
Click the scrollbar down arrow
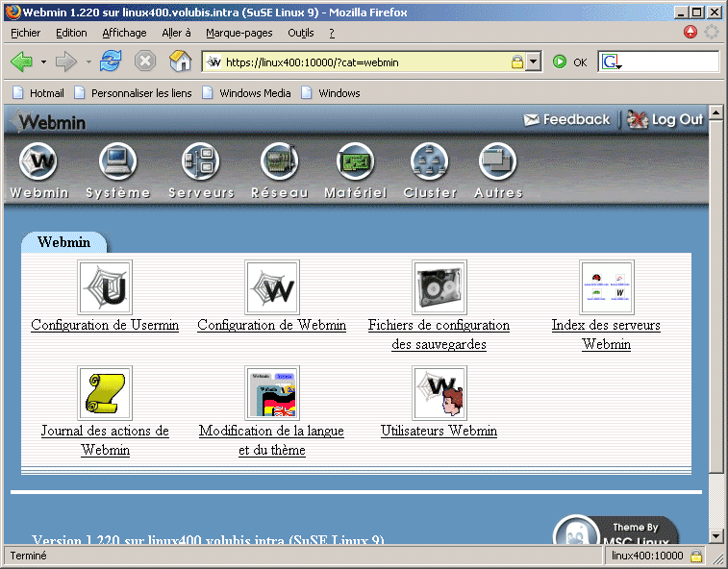coord(715,536)
